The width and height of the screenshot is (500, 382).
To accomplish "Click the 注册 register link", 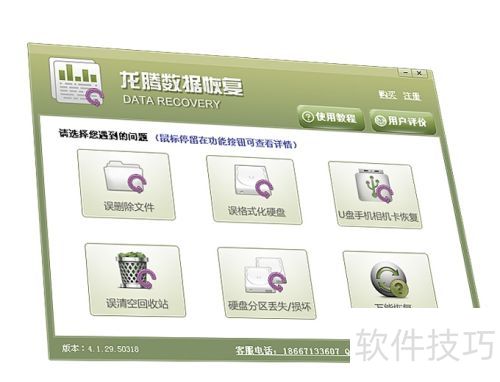I will [412, 96].
